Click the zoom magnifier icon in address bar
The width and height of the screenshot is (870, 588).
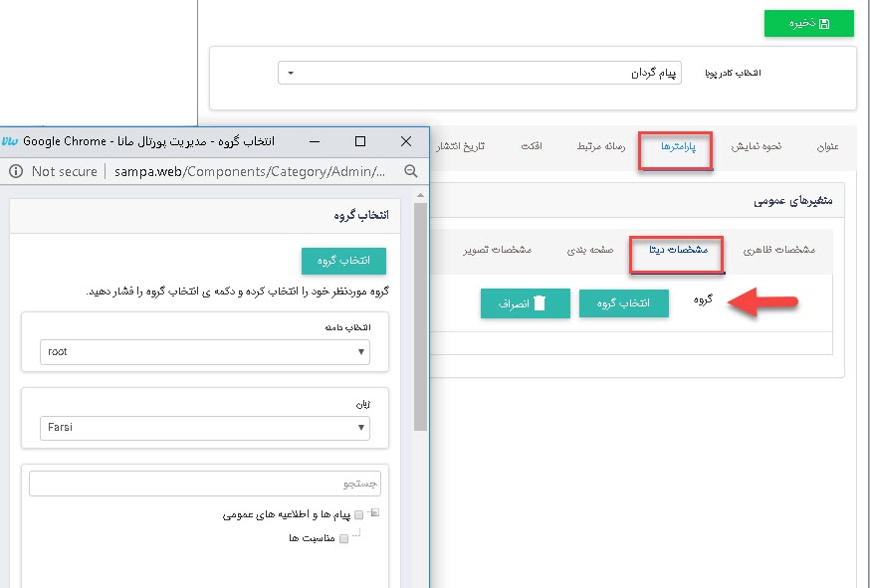click(x=410, y=171)
